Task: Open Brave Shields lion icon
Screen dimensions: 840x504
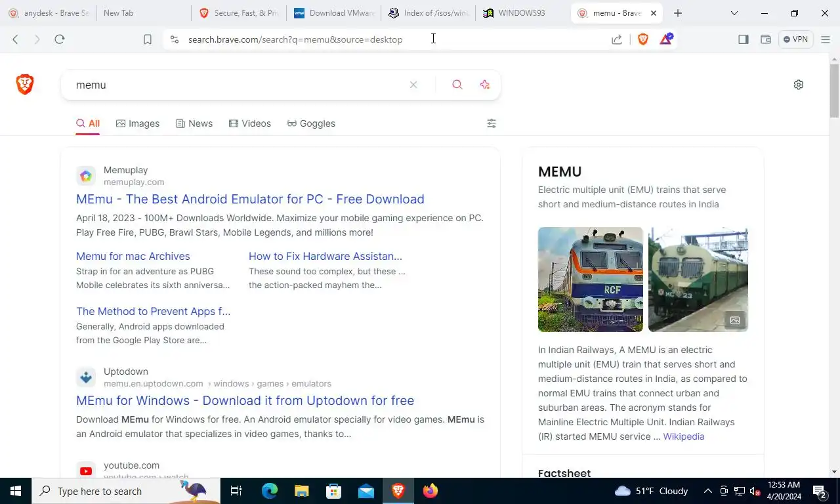Action: pos(643,39)
